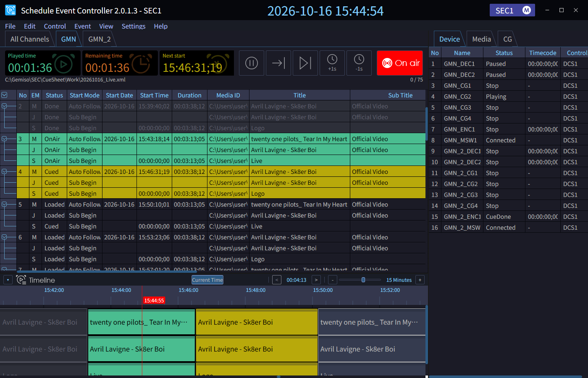The width and height of the screenshot is (588, 378).
Task: Collapse event 2 tree node
Action: tap(4, 106)
